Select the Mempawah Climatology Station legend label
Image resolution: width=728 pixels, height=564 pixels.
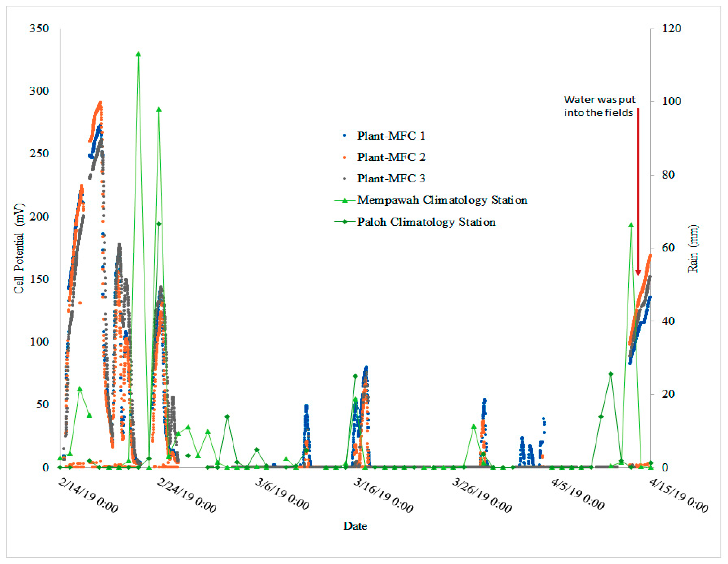click(442, 200)
